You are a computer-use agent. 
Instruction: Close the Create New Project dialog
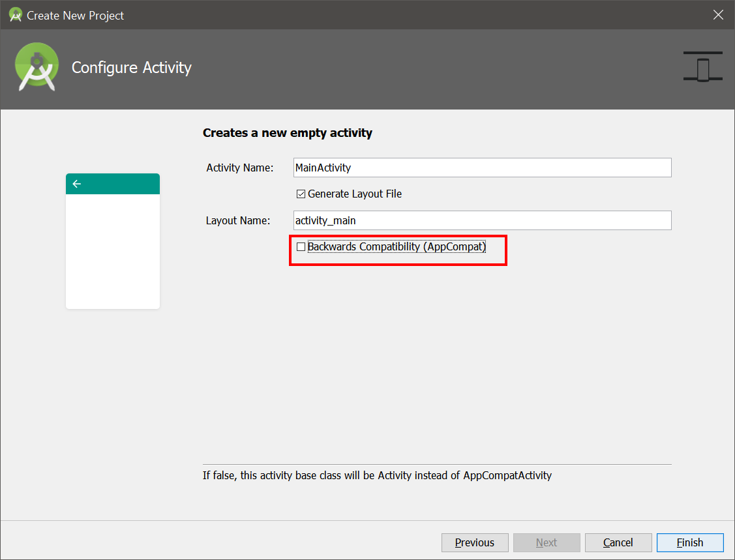[718, 15]
